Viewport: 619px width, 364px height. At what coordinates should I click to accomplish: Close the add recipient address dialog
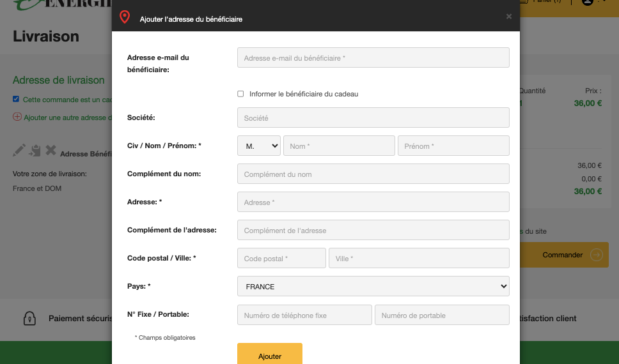tap(509, 17)
